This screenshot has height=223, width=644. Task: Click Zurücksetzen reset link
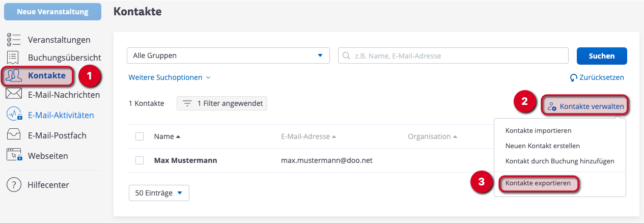coord(597,78)
